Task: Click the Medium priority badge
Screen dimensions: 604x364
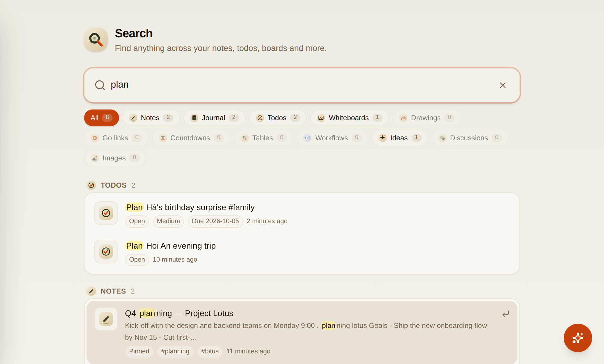Action: [168, 221]
